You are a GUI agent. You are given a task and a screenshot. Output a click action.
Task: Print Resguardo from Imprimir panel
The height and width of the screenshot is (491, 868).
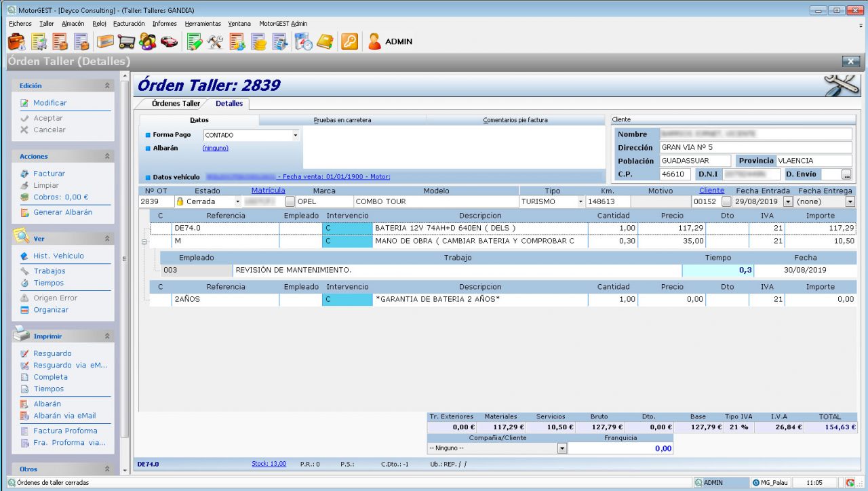[x=52, y=353]
